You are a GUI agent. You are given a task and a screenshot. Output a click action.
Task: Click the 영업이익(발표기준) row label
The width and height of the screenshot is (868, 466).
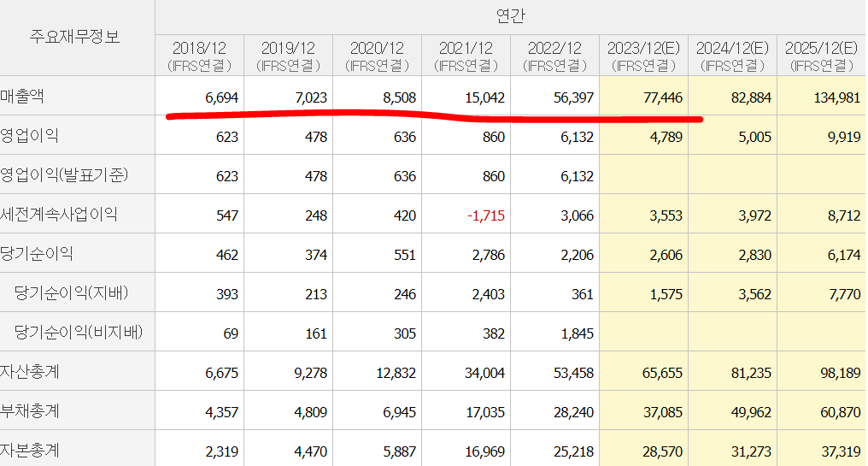tap(64, 174)
